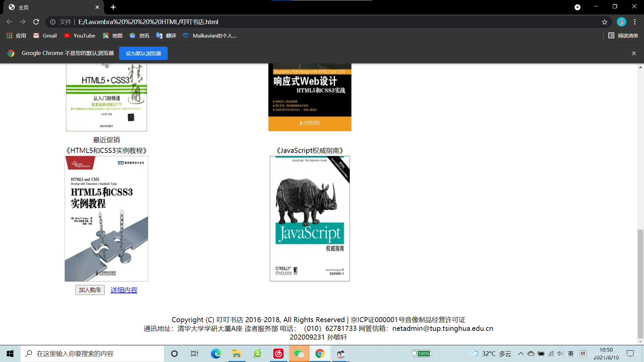Open Malkavian的个人 bookmark
Viewport: 644px width, 362px height.
pyautogui.click(x=210, y=36)
